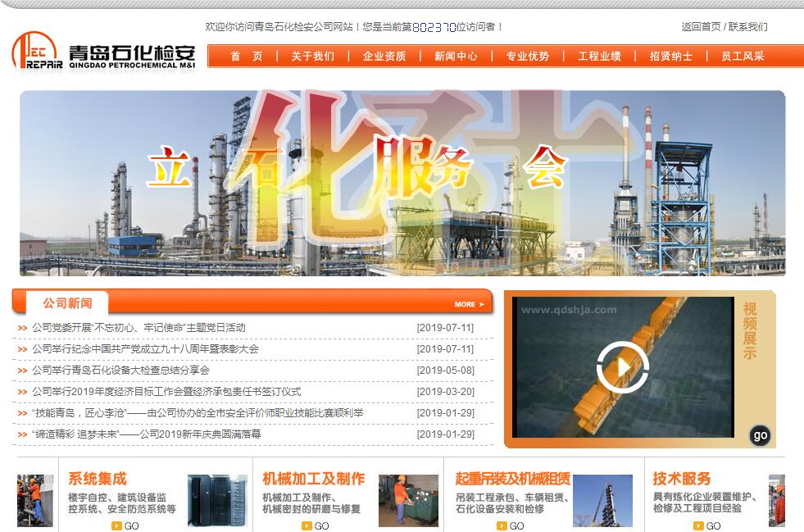Click the Qingdao Petrochemical REPAIR logo
The height and width of the screenshot is (532, 804).
[x=104, y=52]
